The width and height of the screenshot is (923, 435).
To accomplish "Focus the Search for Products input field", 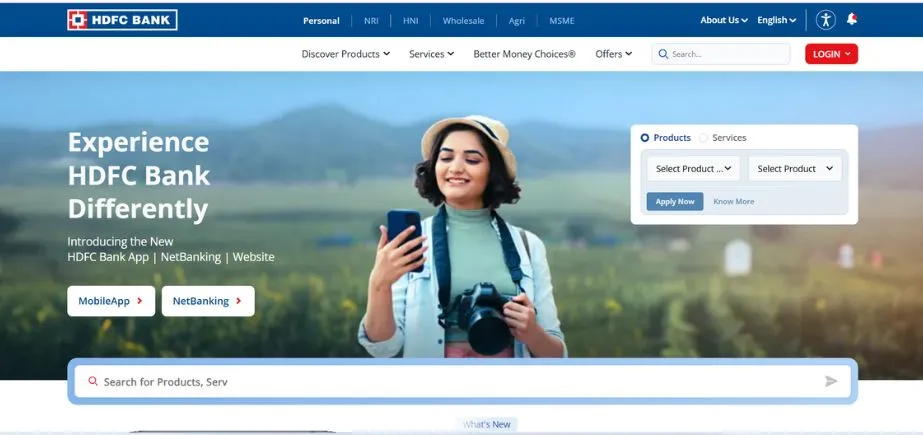I will (462, 381).
